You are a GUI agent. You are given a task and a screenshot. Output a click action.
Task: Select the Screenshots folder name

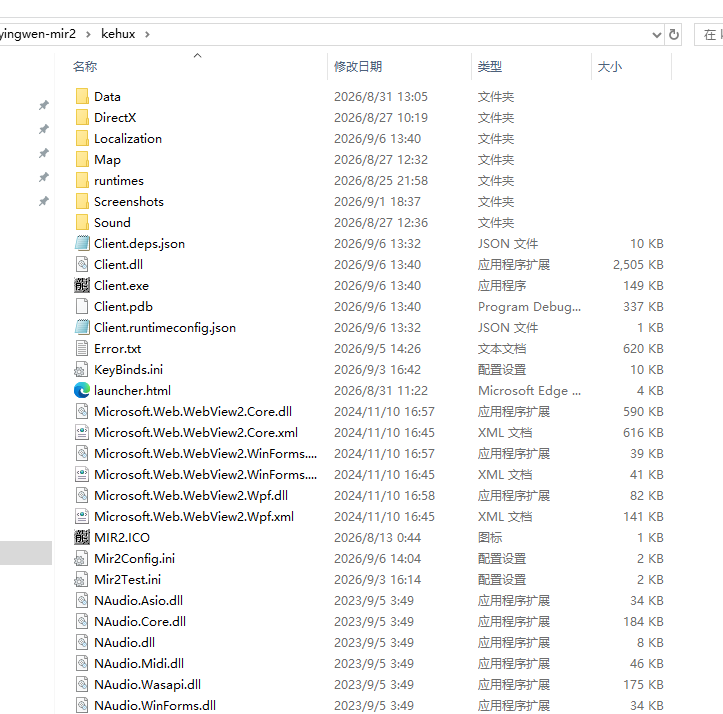coord(129,202)
